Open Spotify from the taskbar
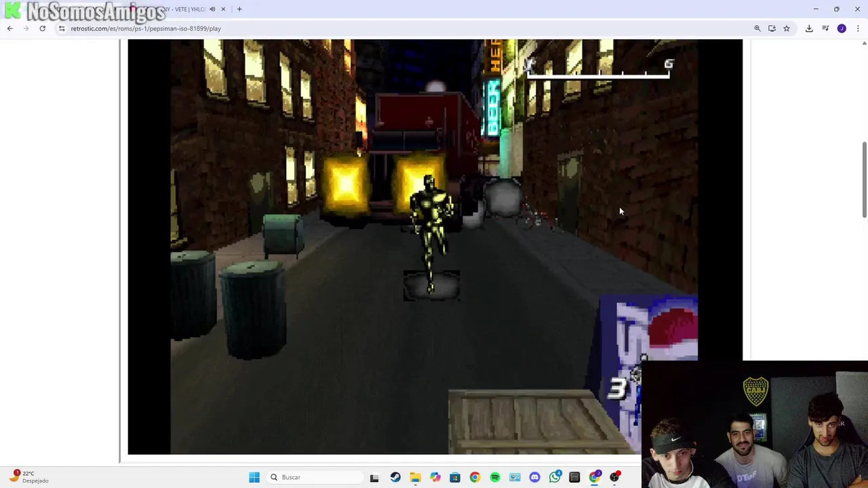Screen dimensions: 868x488 495,477
